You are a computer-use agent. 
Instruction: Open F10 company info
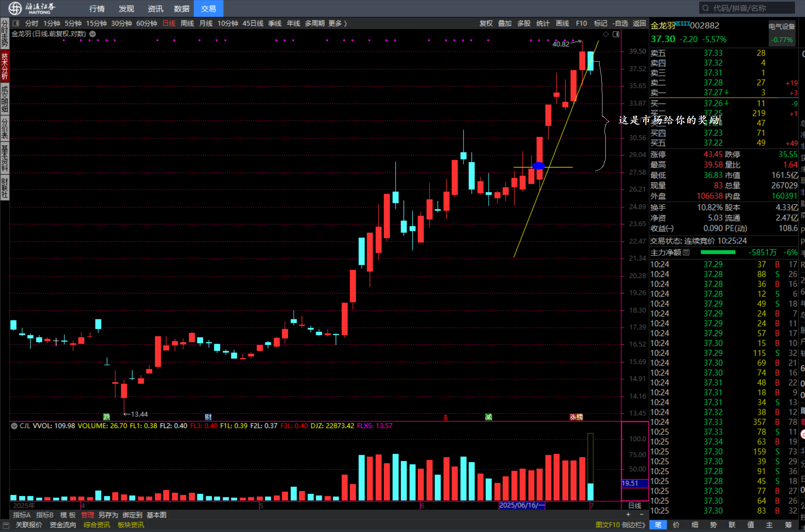(581, 23)
